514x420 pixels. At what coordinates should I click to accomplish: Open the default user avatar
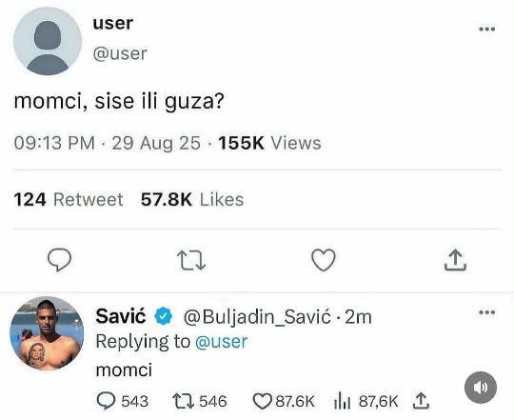click(48, 41)
